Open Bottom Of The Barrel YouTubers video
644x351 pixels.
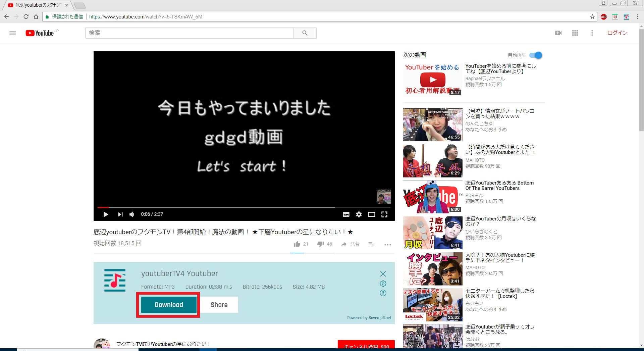tap(499, 186)
